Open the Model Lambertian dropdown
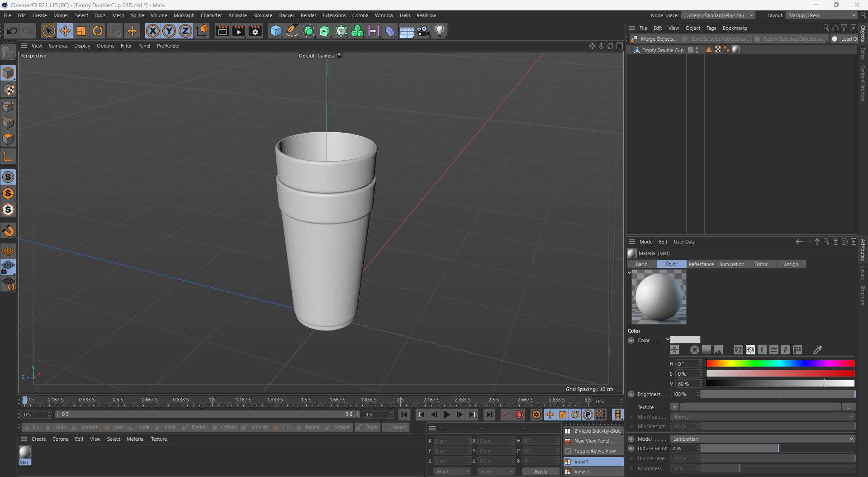 763,439
